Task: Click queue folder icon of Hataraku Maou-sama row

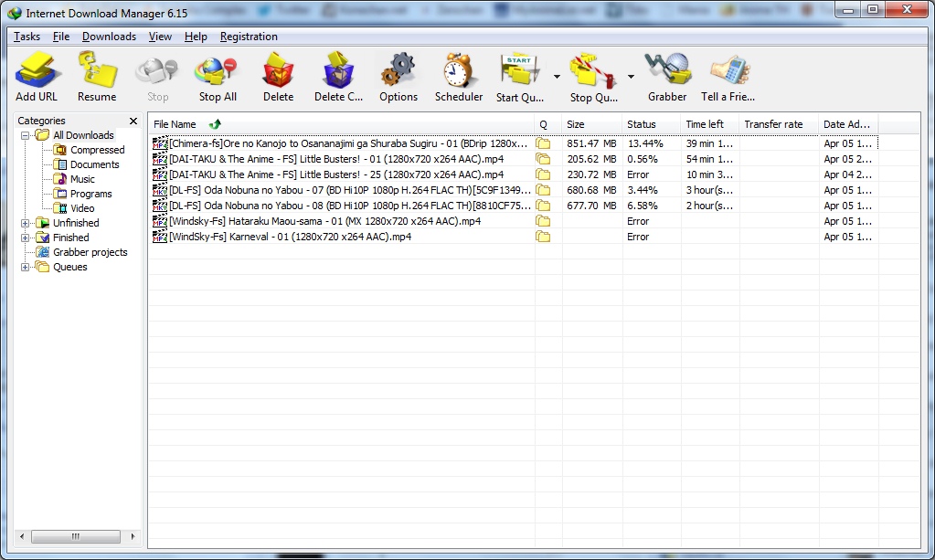Action: click(543, 221)
